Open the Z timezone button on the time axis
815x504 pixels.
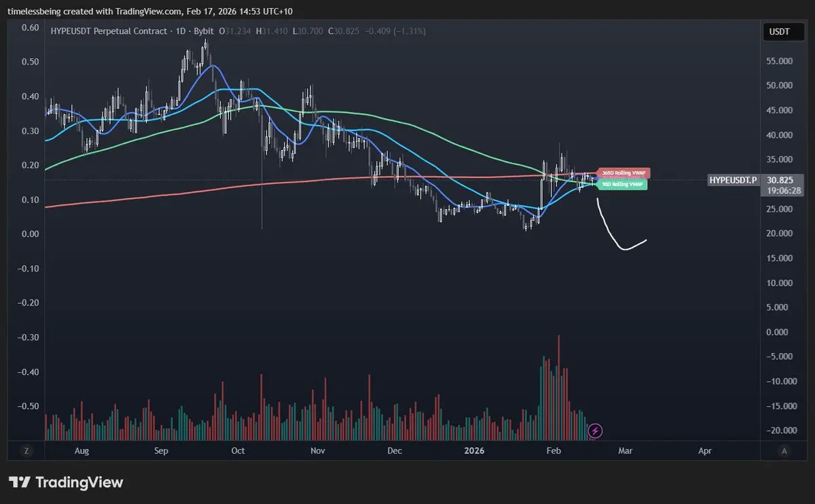pos(26,450)
